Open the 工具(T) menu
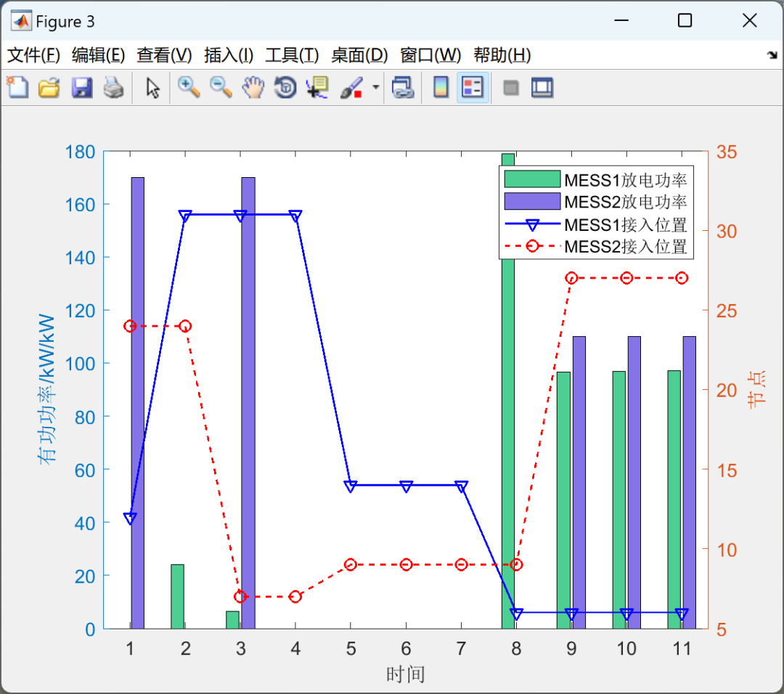The image size is (784, 694). pyautogui.click(x=292, y=55)
